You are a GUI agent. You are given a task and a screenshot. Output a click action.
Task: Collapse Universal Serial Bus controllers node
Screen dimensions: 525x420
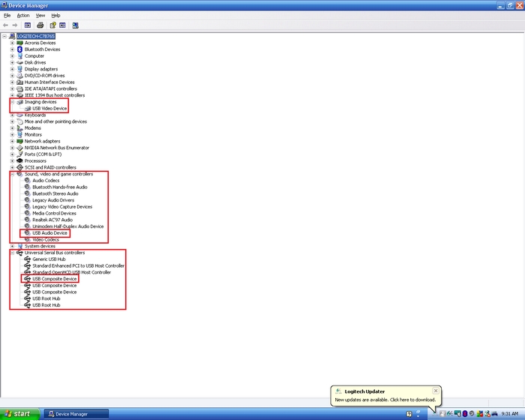(x=12, y=253)
